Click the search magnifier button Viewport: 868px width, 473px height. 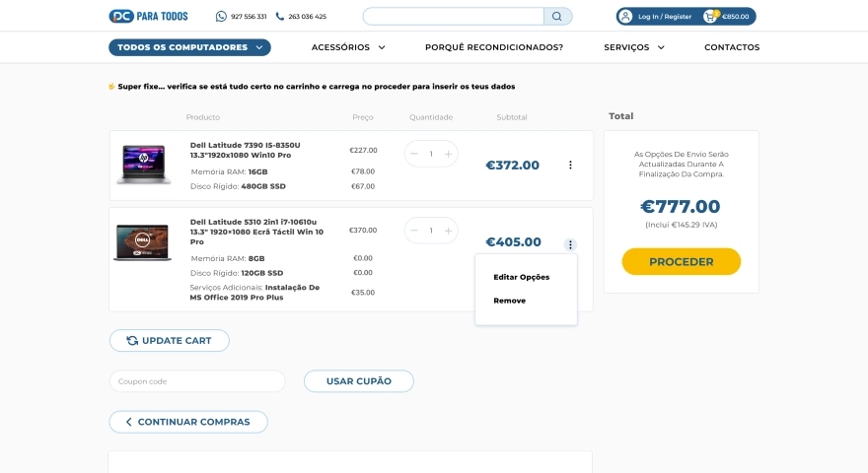(x=557, y=17)
